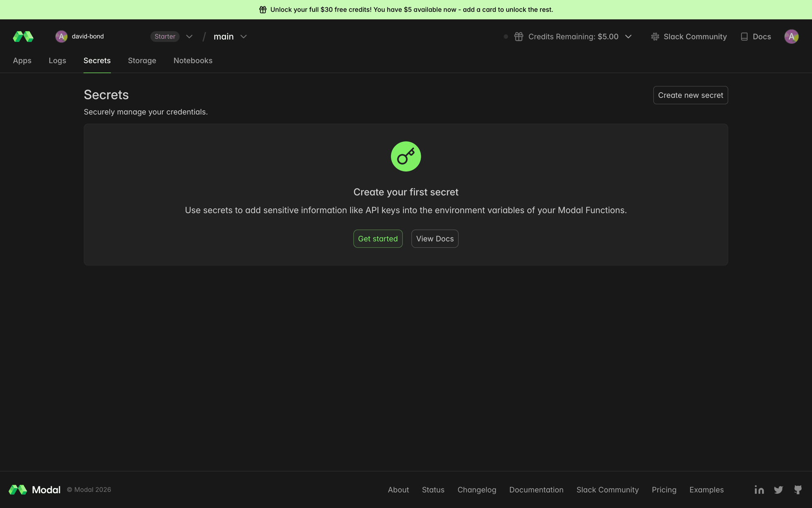The height and width of the screenshot is (508, 812).
Task: Click the Securely manage your credentials text
Action: click(x=145, y=112)
